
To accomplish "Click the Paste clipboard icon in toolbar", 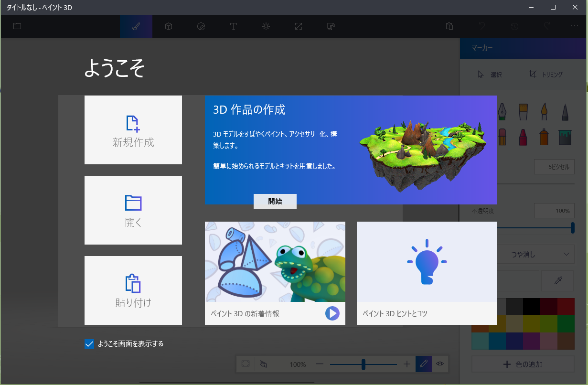I will 449,26.
